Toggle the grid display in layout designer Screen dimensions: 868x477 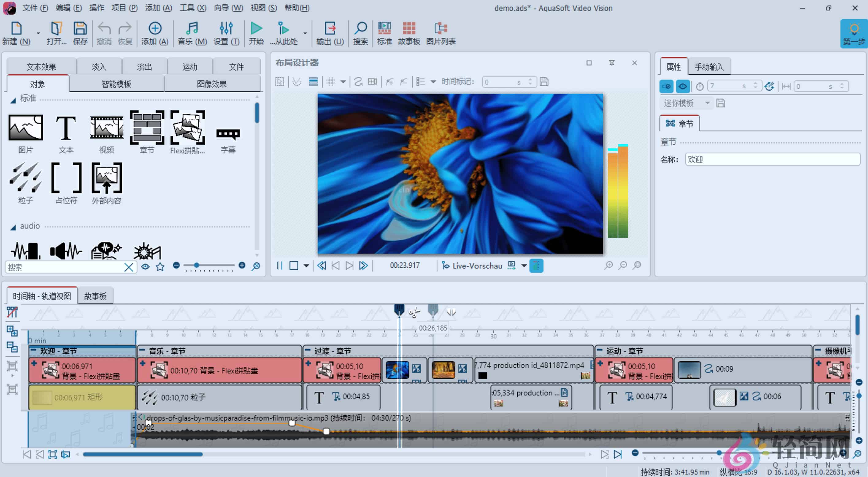332,82
